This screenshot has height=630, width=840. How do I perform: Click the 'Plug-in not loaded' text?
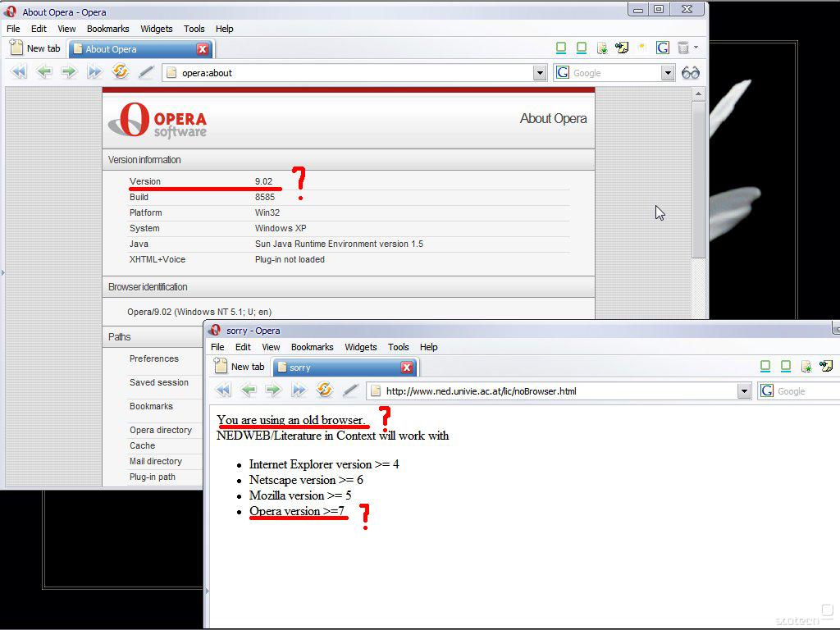[x=290, y=259]
